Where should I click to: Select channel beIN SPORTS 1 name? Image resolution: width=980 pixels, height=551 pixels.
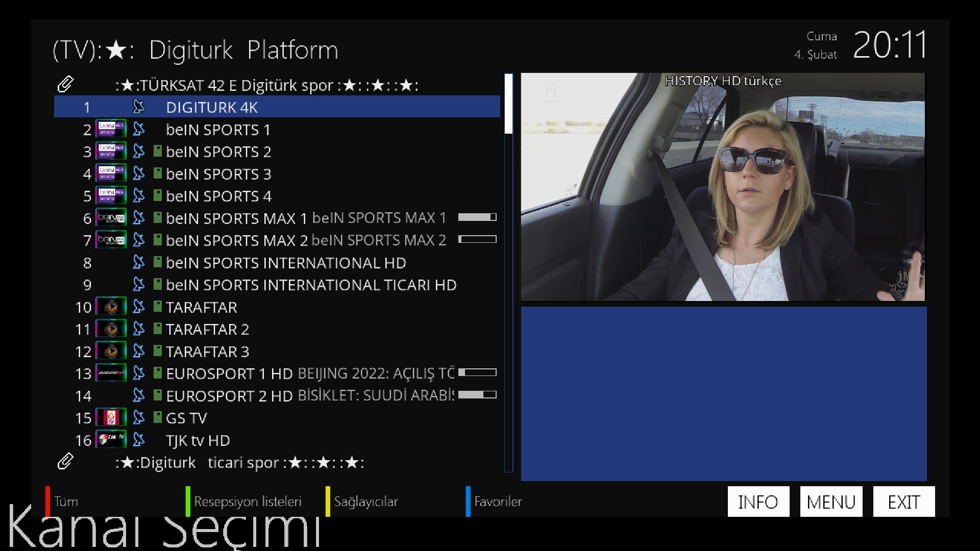[x=218, y=130]
